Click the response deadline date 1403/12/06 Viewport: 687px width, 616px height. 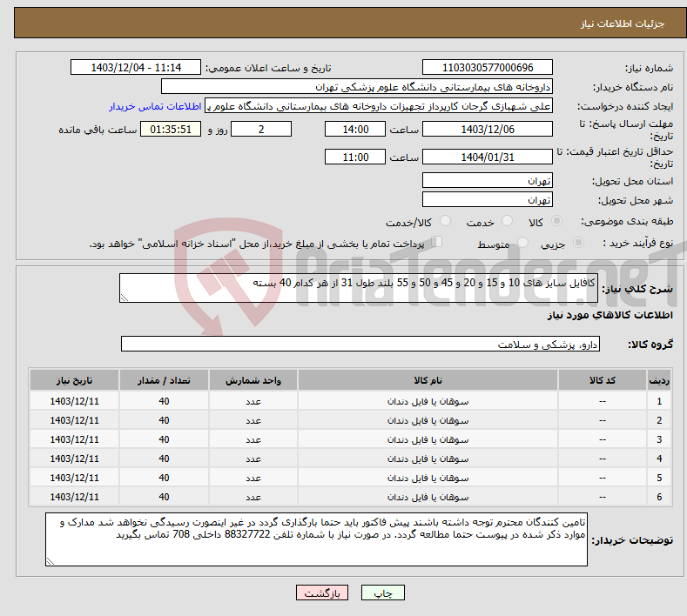coord(488,129)
